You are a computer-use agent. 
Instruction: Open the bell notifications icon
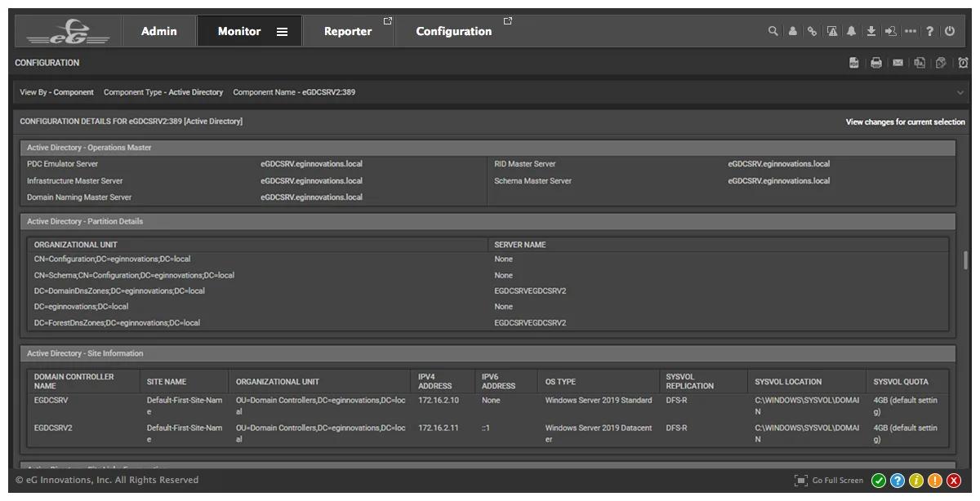pyautogui.click(x=851, y=31)
